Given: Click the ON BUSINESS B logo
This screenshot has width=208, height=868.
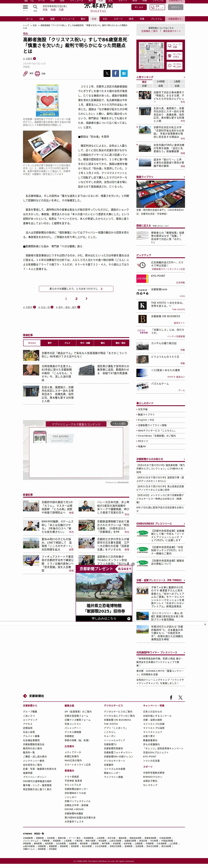Looking at the screenshot, I should [142, 319].
